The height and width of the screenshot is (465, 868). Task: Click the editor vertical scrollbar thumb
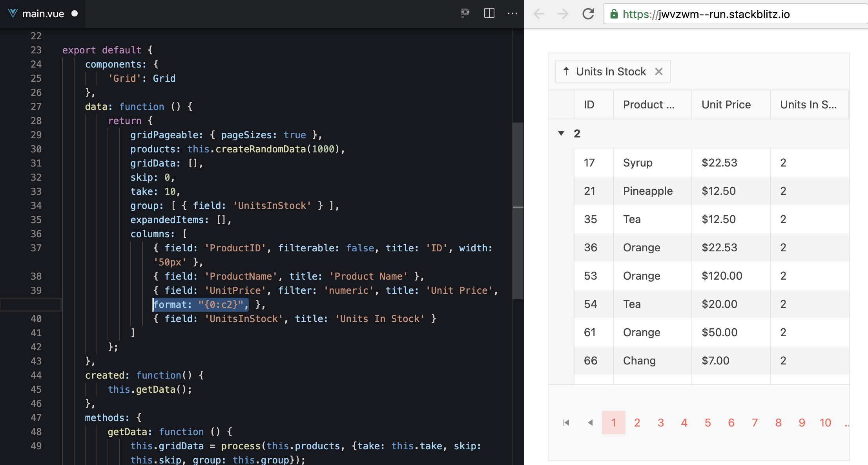coord(518,211)
